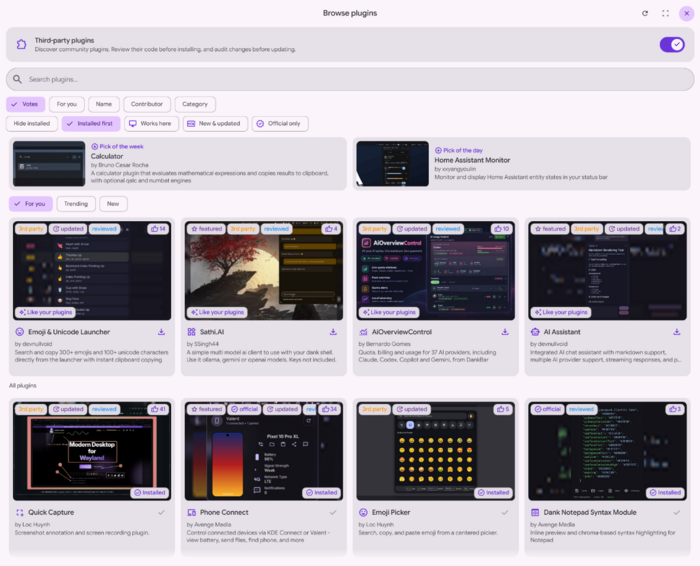
Task: Click the 41 votes thumbs-up on Quick Capture
Action: point(158,409)
